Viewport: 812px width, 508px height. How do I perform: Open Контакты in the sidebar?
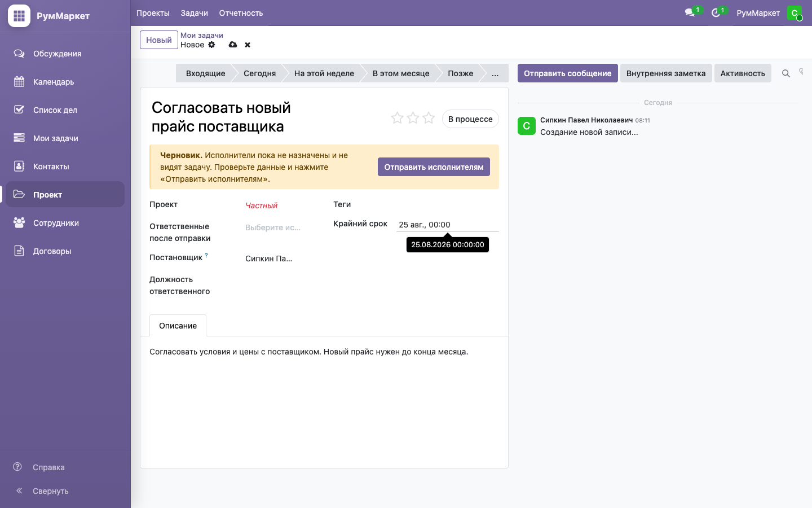(65, 167)
